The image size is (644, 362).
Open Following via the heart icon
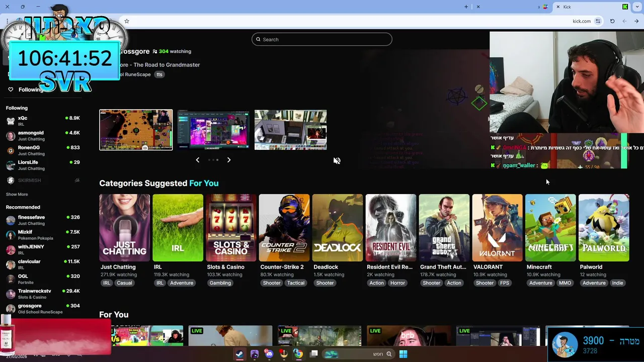click(11, 89)
